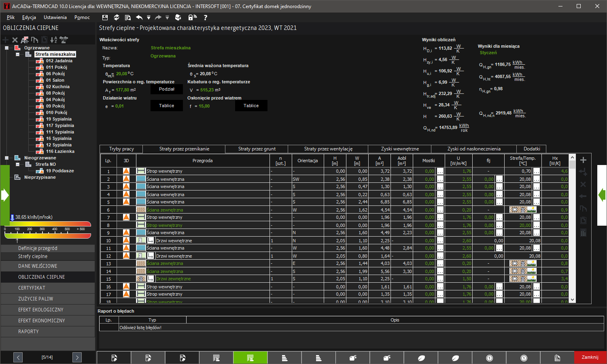The height and width of the screenshot is (364, 607).
Task: Switch to Tryby pracy tab
Action: click(121, 149)
